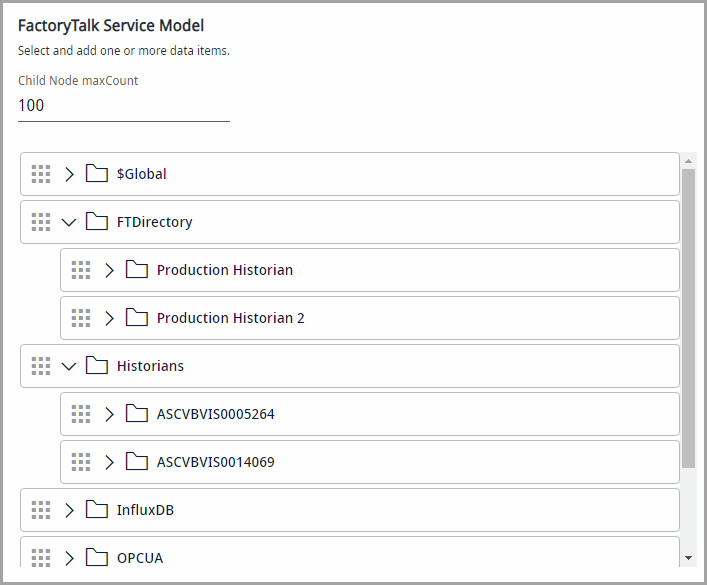Image resolution: width=707 pixels, height=585 pixels.
Task: Click the scrollbar down arrow of the tree
Action: [688, 558]
